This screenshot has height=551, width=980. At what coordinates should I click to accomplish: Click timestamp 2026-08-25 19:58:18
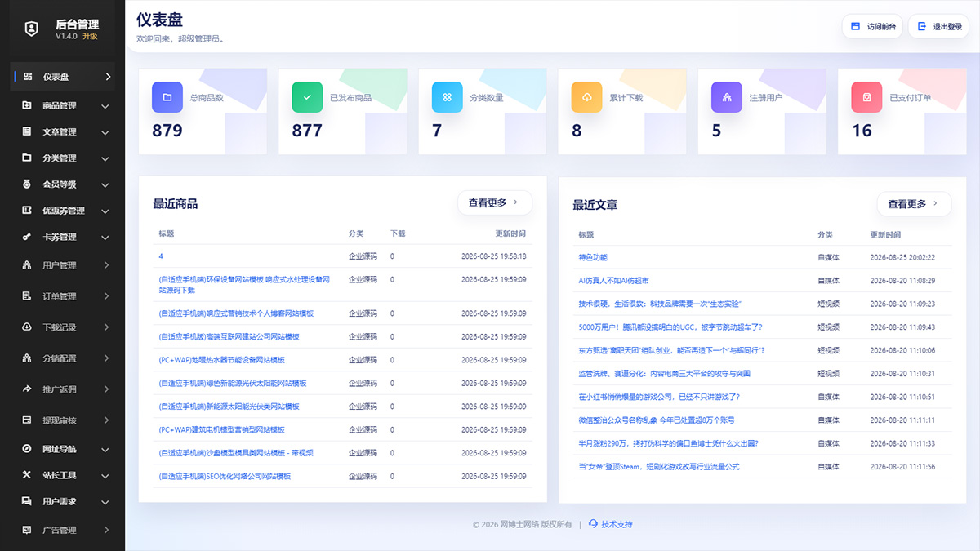pyautogui.click(x=493, y=256)
